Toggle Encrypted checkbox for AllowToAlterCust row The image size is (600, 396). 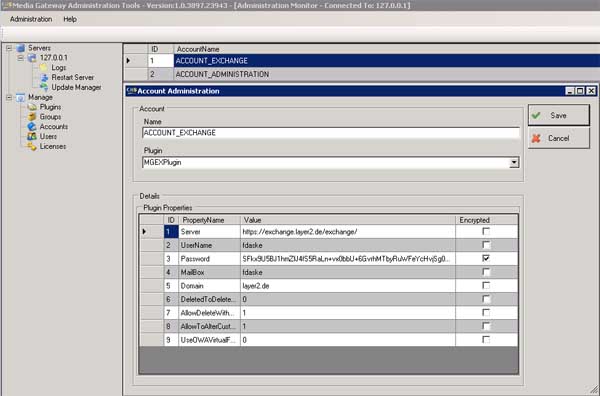(x=486, y=326)
